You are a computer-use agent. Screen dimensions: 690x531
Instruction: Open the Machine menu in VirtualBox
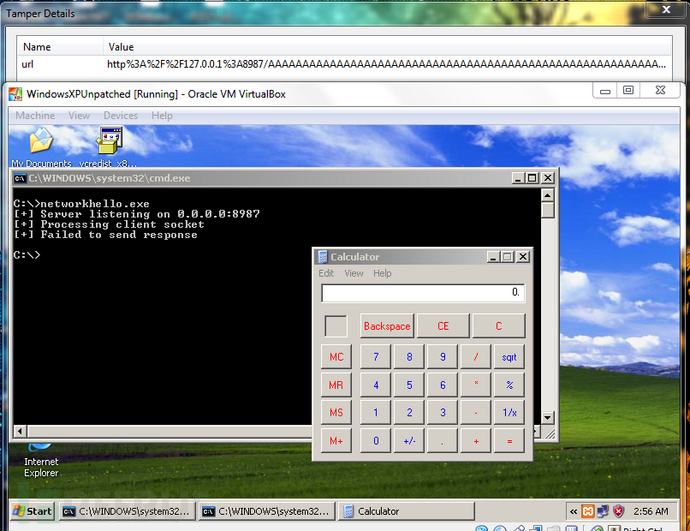click(x=35, y=116)
